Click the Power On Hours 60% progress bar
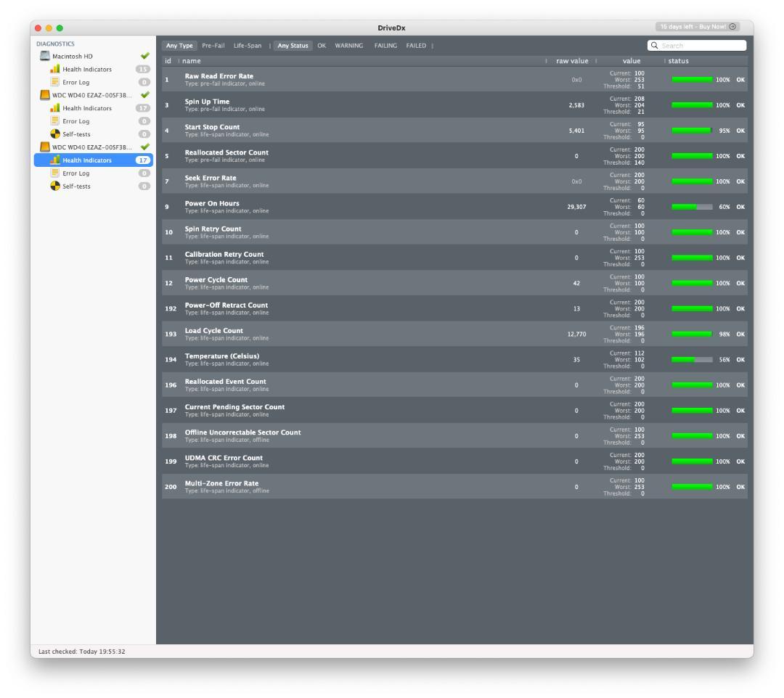 click(x=692, y=207)
